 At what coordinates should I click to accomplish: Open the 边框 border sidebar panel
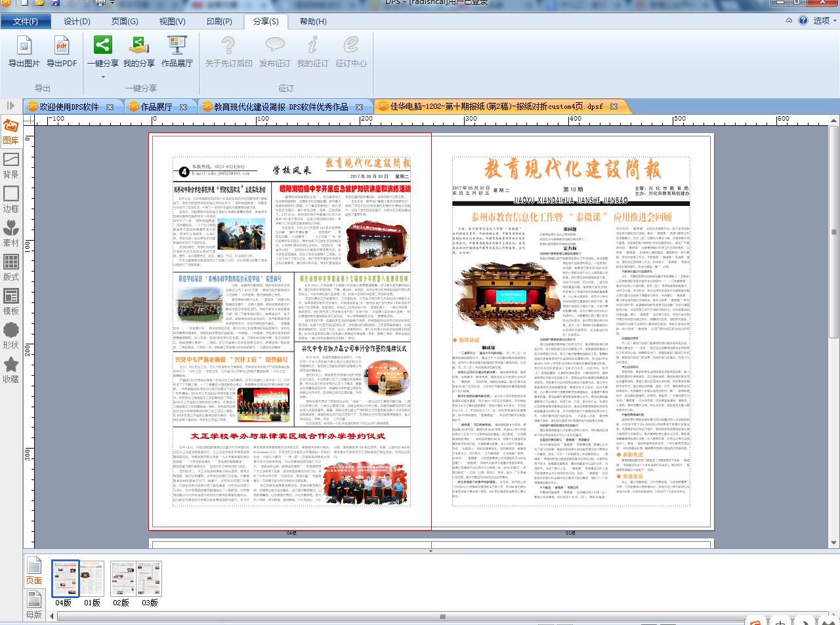click(x=11, y=199)
